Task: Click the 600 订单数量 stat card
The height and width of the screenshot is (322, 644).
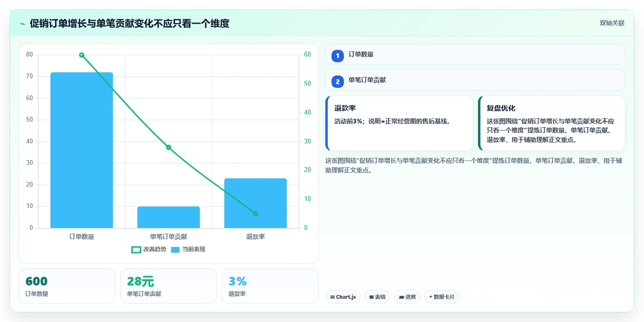Action: click(67, 286)
